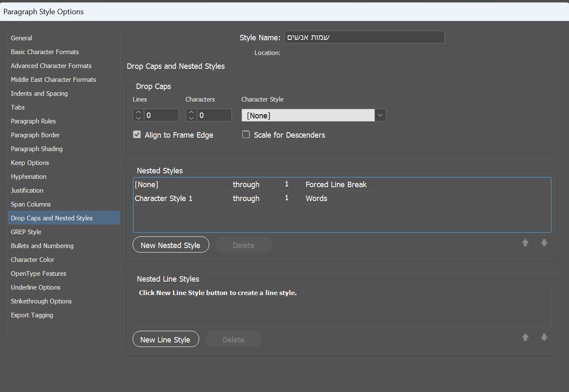This screenshot has height=392, width=569.
Task: Click the move-down arrow for Nested Line Styles
Action: [x=544, y=337]
